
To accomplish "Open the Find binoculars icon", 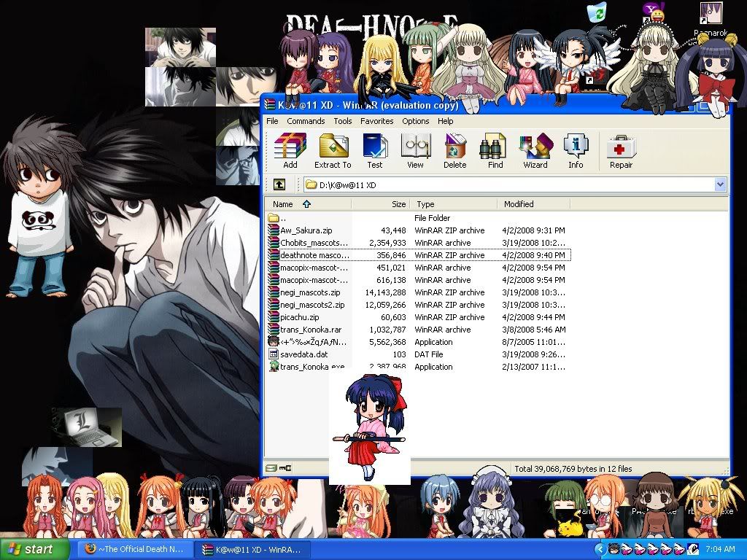I will coord(495,151).
